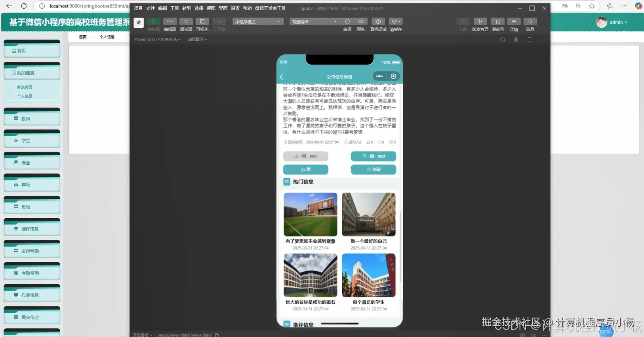Click the 页面路径 dropdown in status bar

tap(142, 335)
